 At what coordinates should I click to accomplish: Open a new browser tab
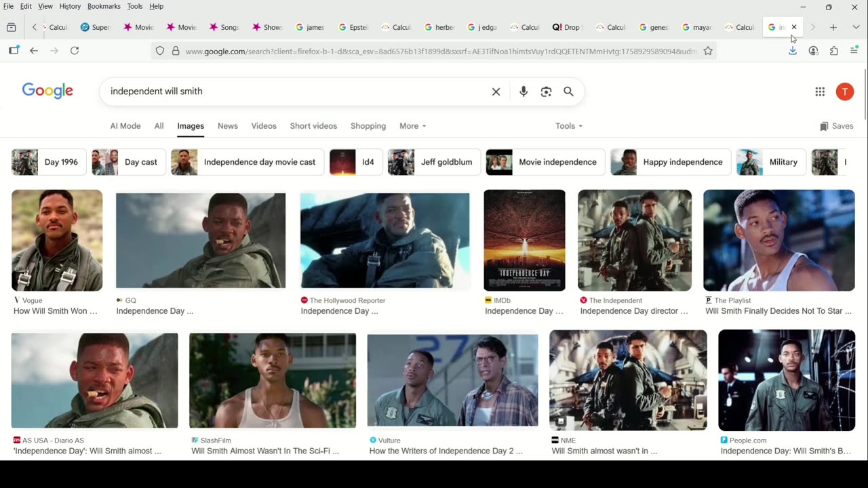[833, 27]
